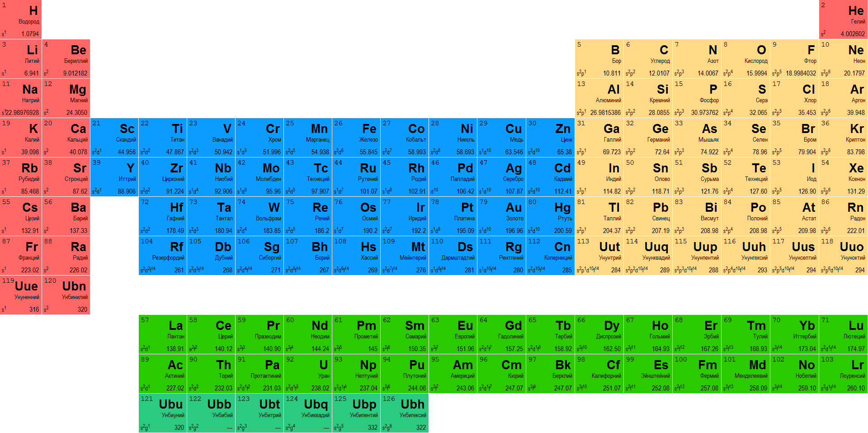Image resolution: width=868 pixels, height=433 pixels.
Task: Click the Radium (Ra) cell
Action: tap(66, 256)
